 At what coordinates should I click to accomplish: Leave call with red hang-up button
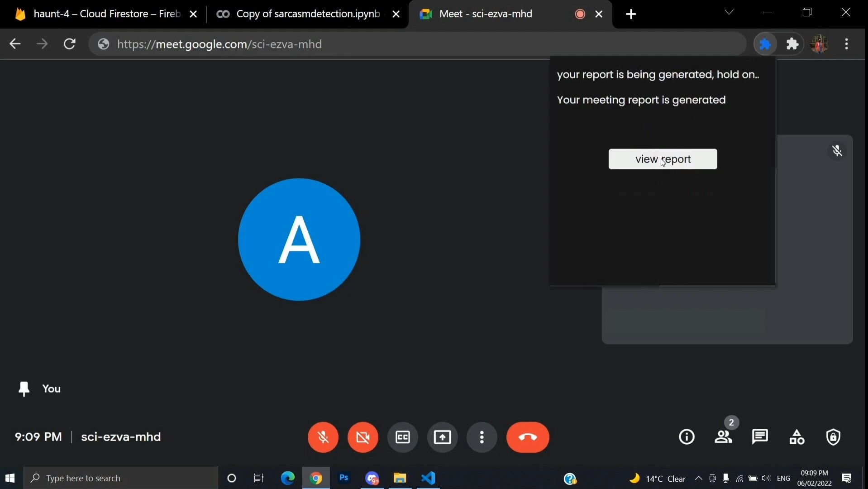(528, 437)
